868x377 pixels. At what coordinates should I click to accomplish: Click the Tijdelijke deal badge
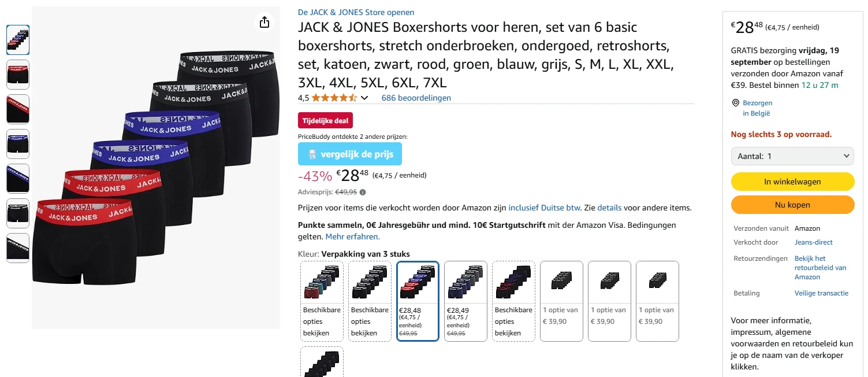tap(325, 120)
